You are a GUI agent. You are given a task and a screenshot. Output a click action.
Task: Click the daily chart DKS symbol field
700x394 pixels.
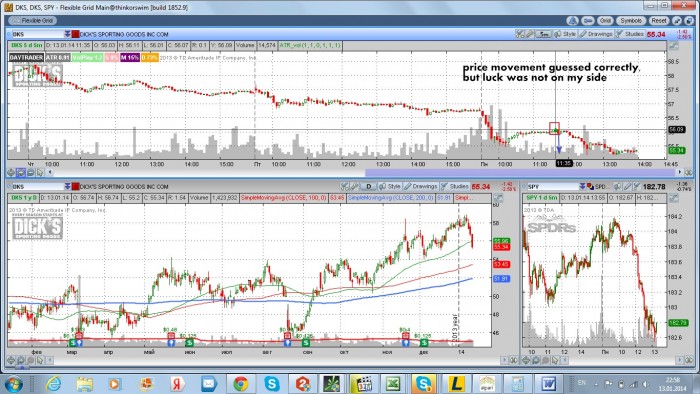[38, 187]
